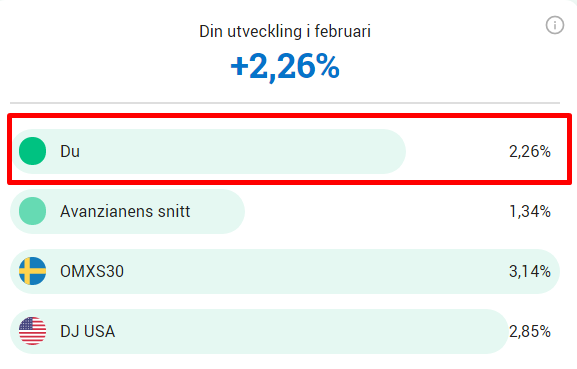Click the American flag icon

coord(32,331)
